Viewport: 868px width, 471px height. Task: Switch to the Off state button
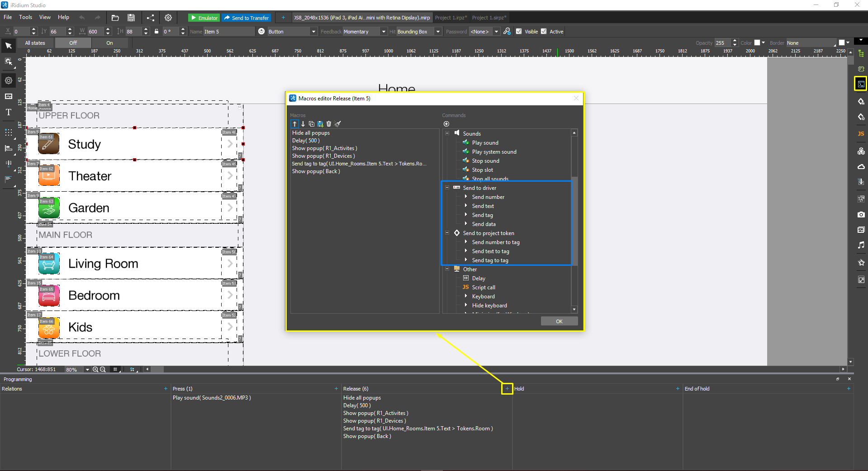pyautogui.click(x=72, y=42)
